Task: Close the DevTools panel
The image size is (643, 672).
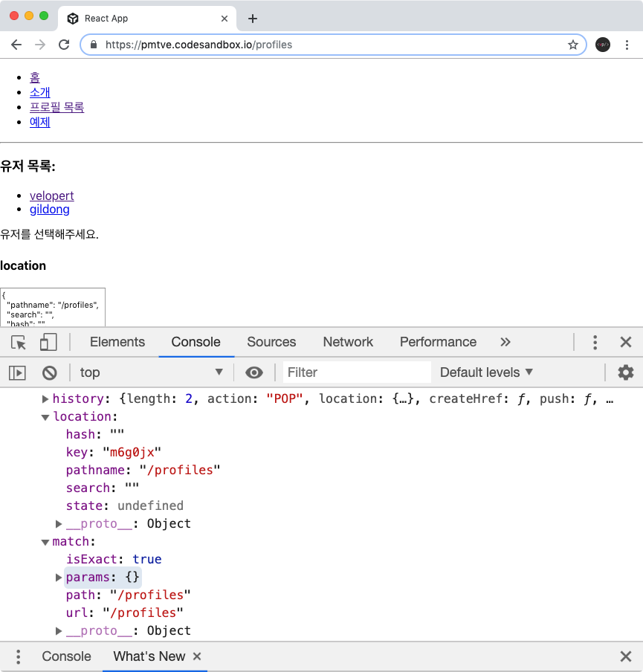Action: 626,342
